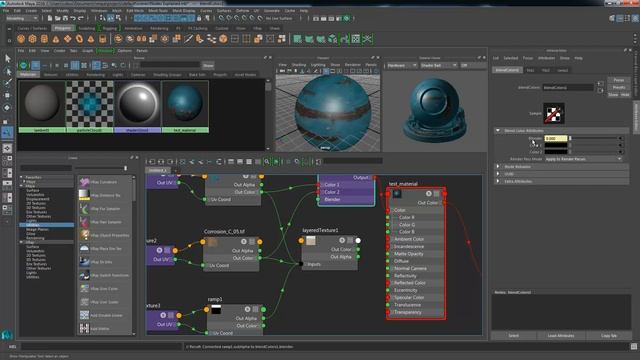Click the Color 2 black swatch
The image size is (640, 360).
tap(556, 152)
